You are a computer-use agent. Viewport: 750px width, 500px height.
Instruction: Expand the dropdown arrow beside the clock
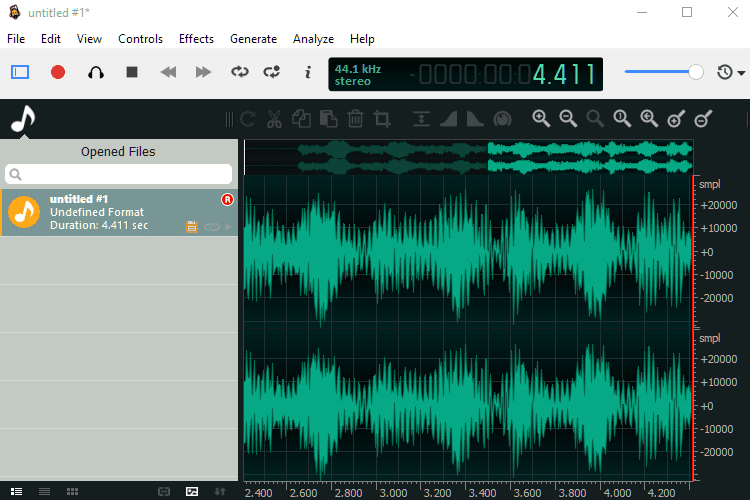741,73
